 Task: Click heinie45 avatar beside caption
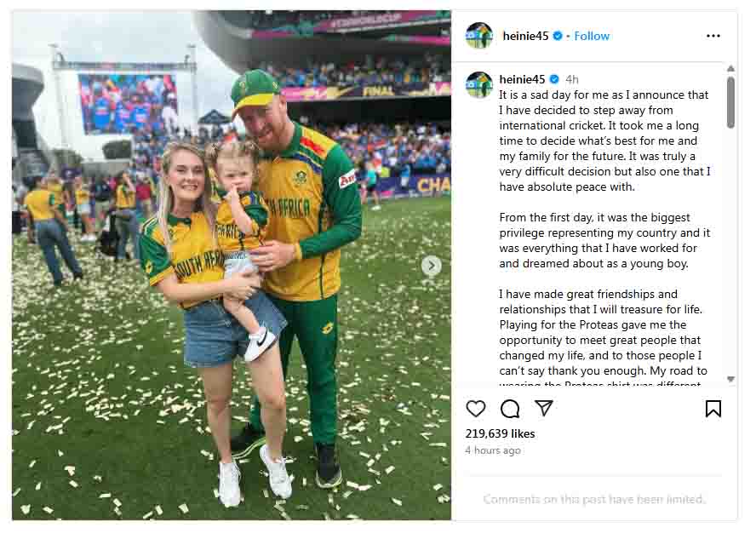pyautogui.click(x=479, y=85)
